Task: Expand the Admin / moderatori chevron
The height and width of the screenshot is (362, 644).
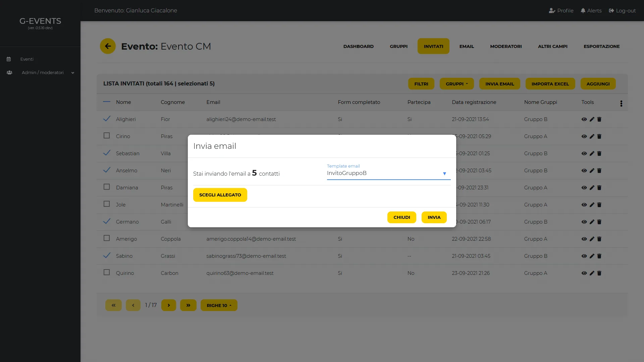Action: click(x=73, y=73)
